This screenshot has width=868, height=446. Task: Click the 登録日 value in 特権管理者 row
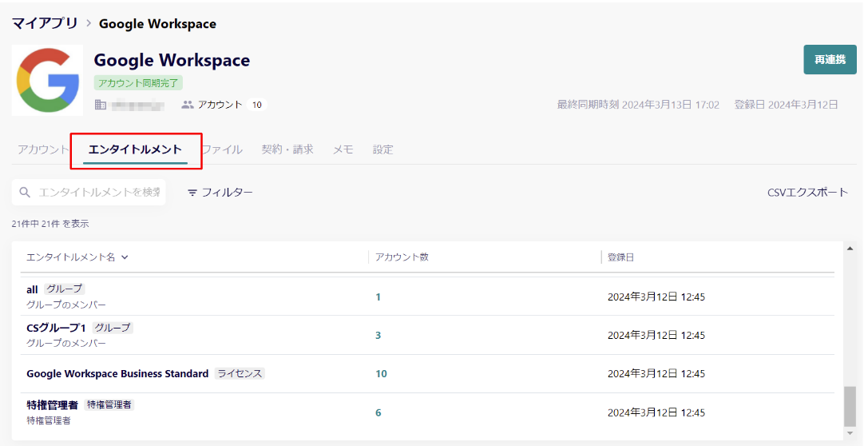656,412
